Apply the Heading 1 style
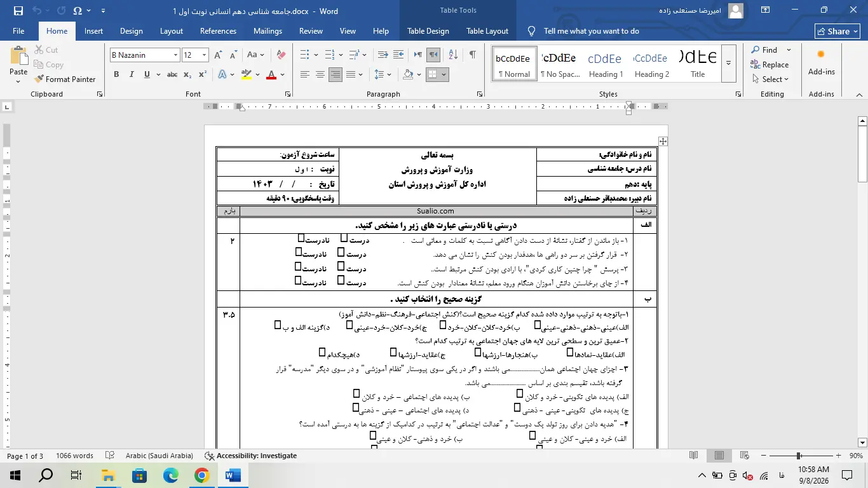The image size is (868, 488). point(606,63)
